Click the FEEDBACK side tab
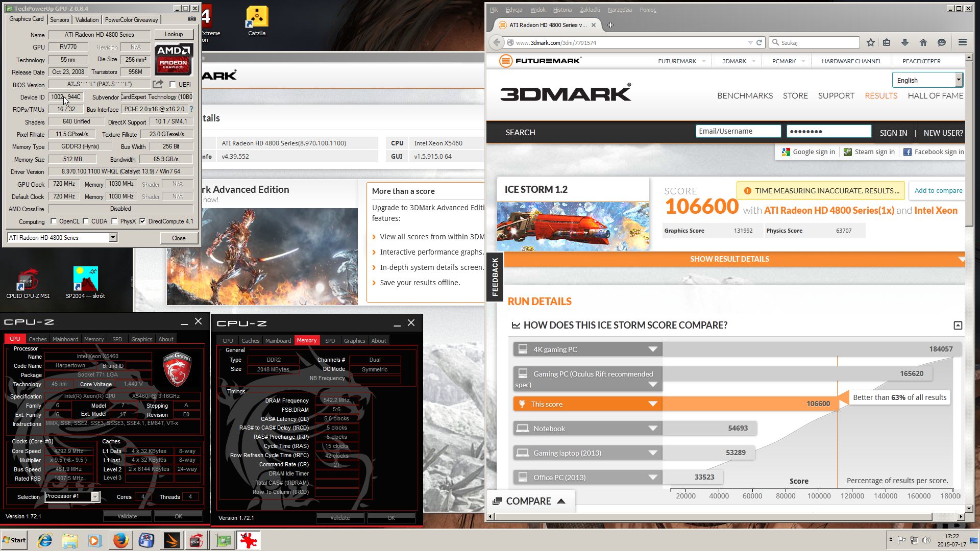The height and width of the screenshot is (551, 980). 495,277
